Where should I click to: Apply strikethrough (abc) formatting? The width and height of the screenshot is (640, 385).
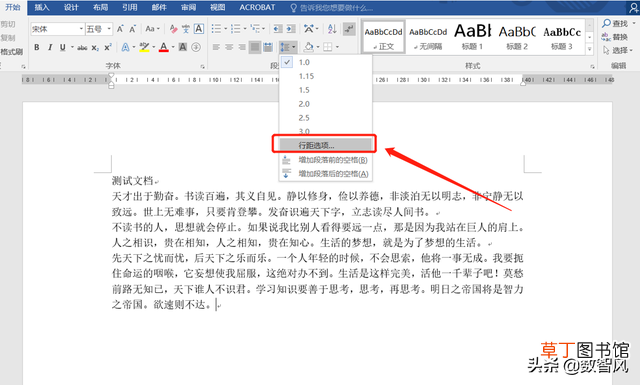click(x=82, y=48)
